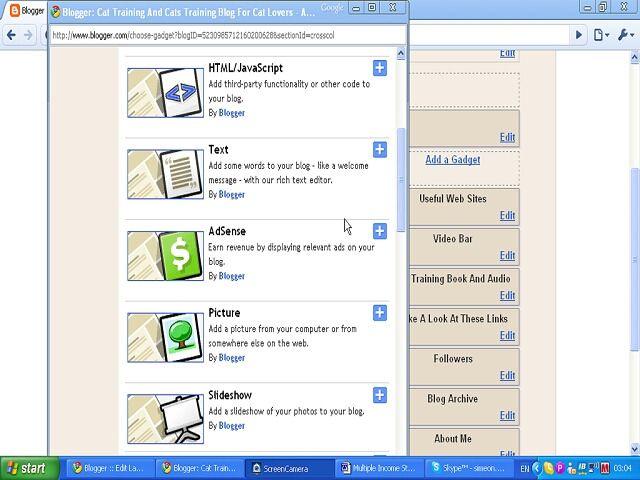
Task: Add the HTML/JavaScript gadget with plus button
Action: pyautogui.click(x=380, y=68)
